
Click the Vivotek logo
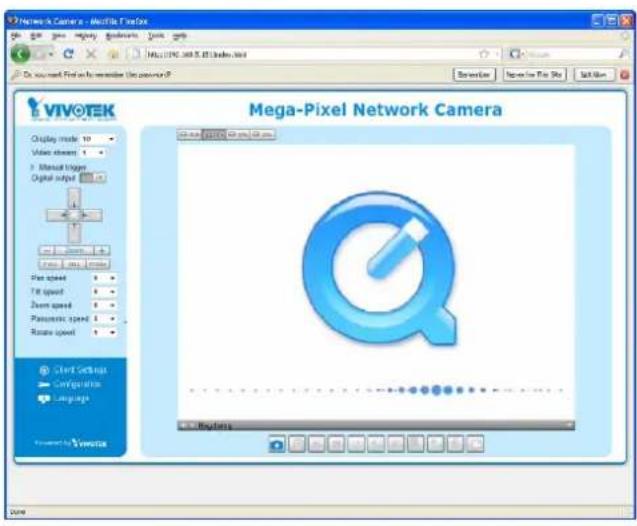[72, 109]
